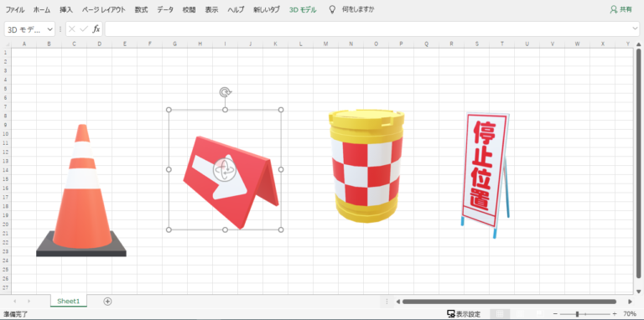Image resolution: width=644 pixels, height=320 pixels.
Task: Click the 何をしますか search box
Action: [358, 10]
